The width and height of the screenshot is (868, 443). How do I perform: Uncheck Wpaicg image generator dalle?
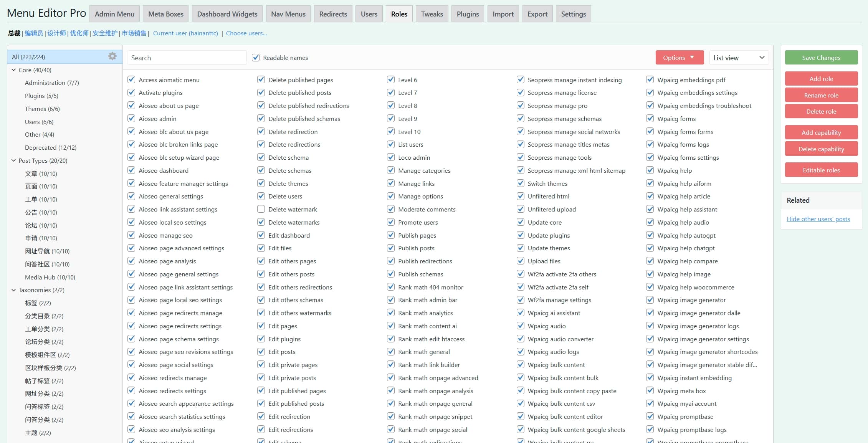tap(650, 313)
